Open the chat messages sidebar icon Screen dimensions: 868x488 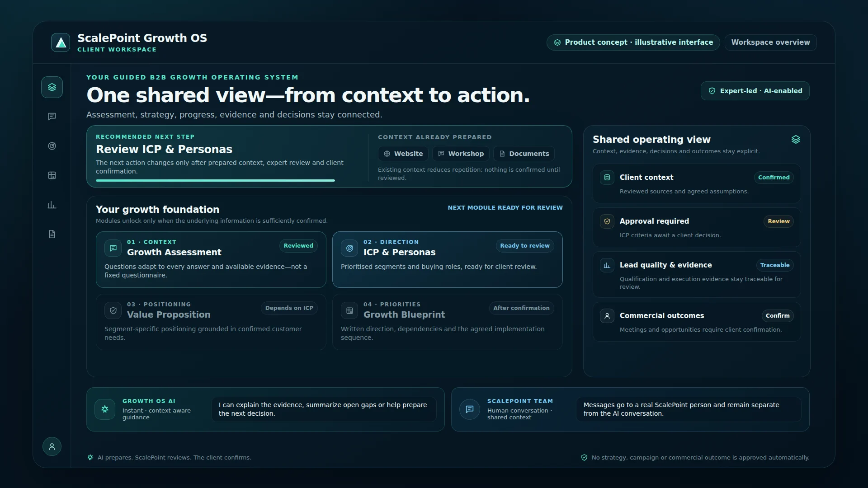tap(52, 117)
